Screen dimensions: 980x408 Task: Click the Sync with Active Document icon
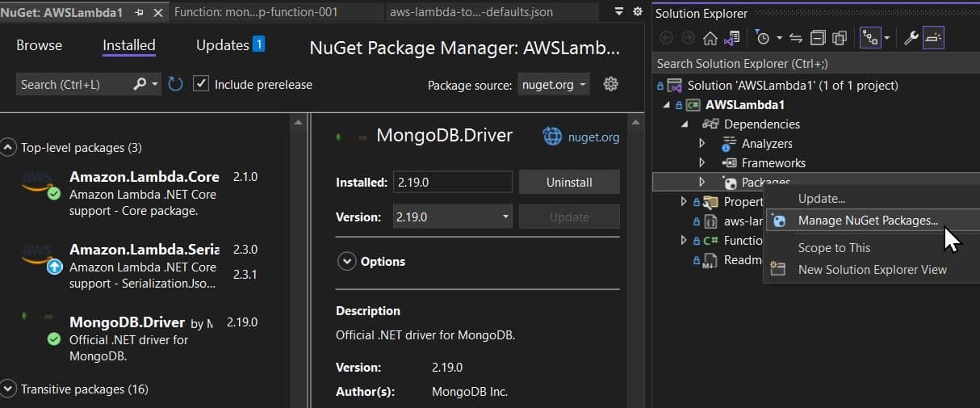click(796, 38)
